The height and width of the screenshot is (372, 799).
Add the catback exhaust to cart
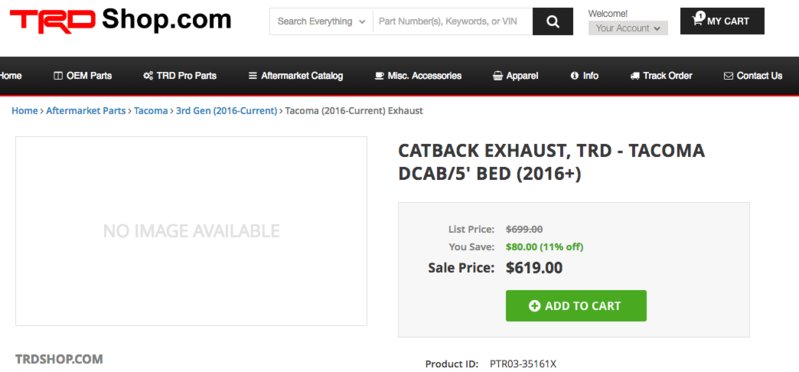click(576, 306)
